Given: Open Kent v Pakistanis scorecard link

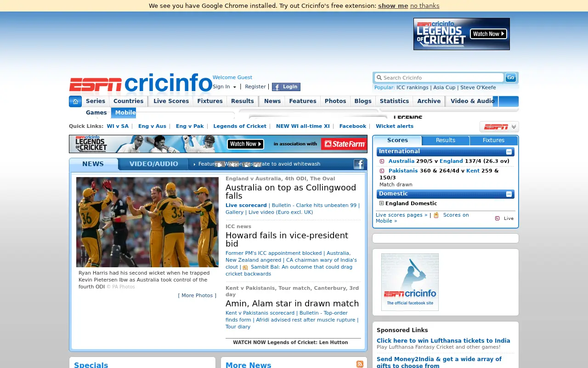Looking at the screenshot, I should [x=260, y=313].
